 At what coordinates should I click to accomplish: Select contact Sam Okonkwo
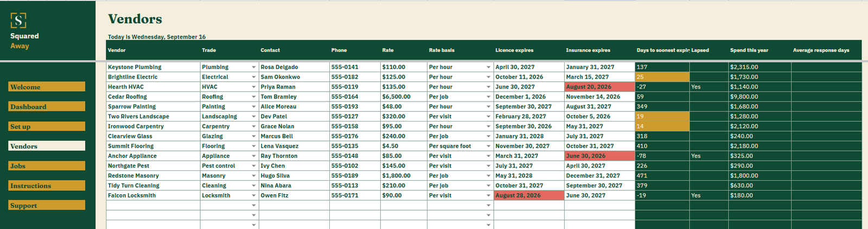point(294,77)
